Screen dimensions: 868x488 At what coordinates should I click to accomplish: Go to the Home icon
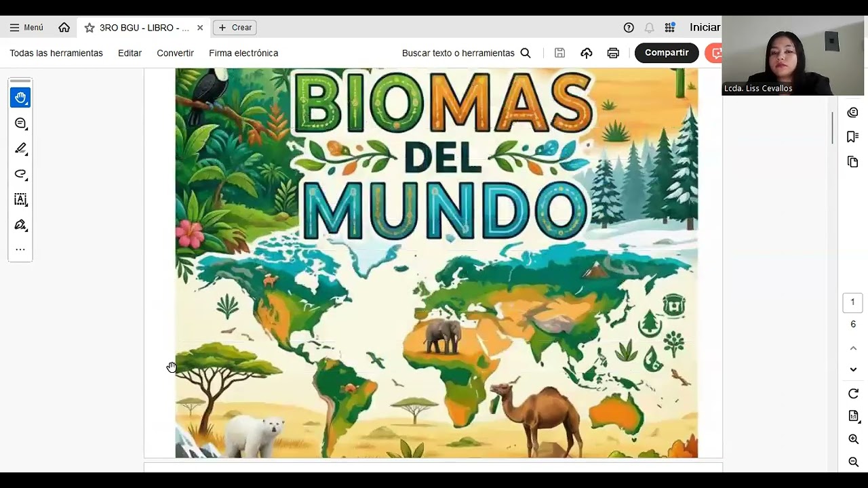(64, 28)
